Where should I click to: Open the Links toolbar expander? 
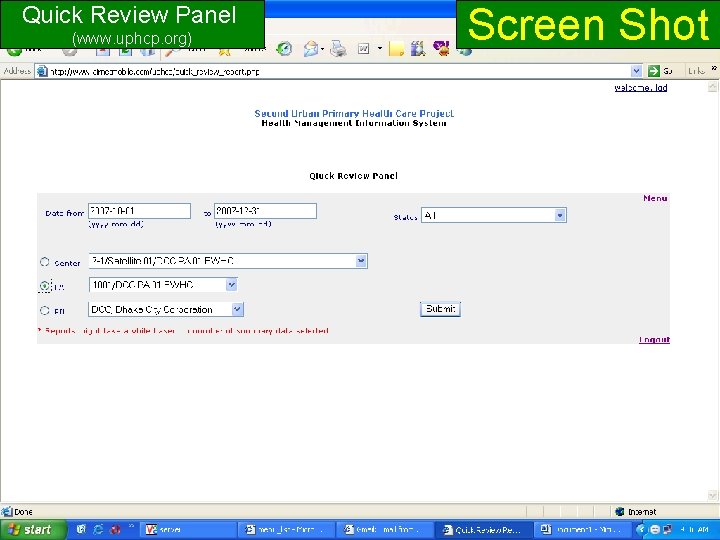tap(714, 69)
